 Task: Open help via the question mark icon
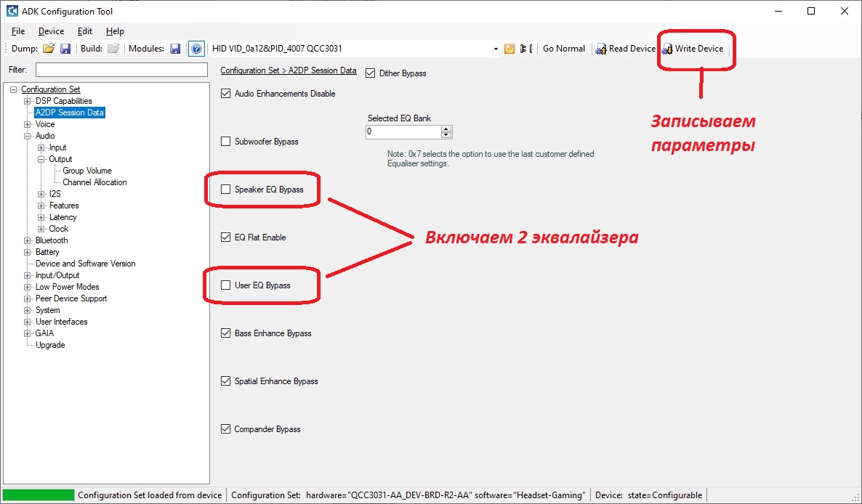(196, 49)
